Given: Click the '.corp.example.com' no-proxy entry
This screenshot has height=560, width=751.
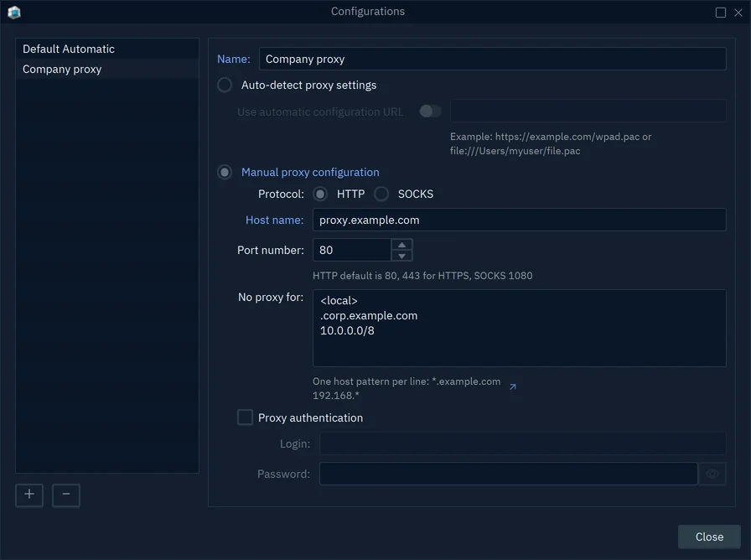Looking at the screenshot, I should (369, 316).
